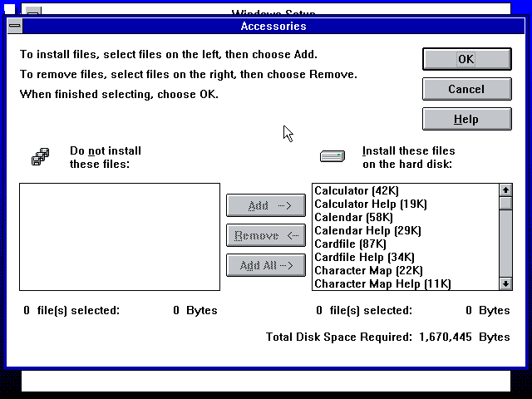The height and width of the screenshot is (399, 532).
Task: Click the 'Install these files on the hard disk' label
Action: coord(408,157)
